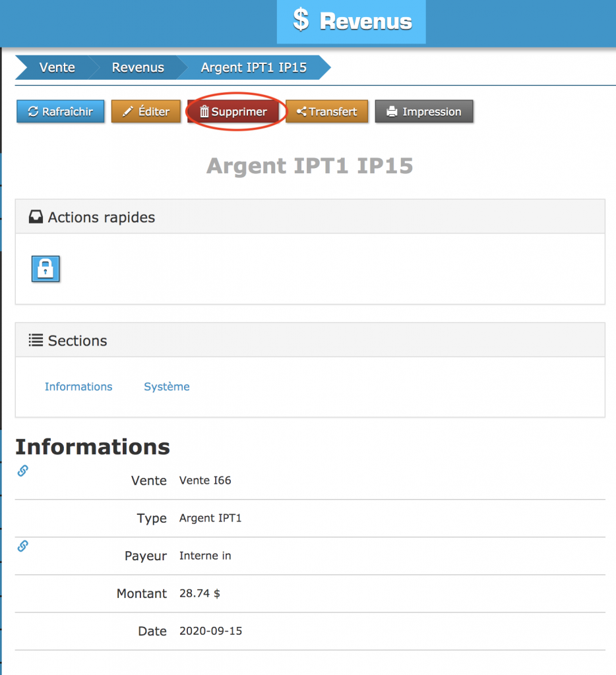Click the chain link icon beside Vente
616x675 pixels.
(22, 471)
